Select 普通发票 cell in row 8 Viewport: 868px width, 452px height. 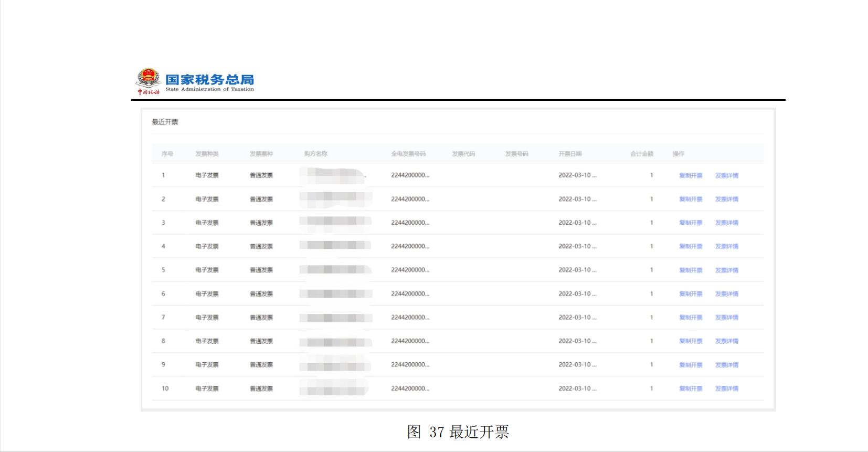(261, 341)
